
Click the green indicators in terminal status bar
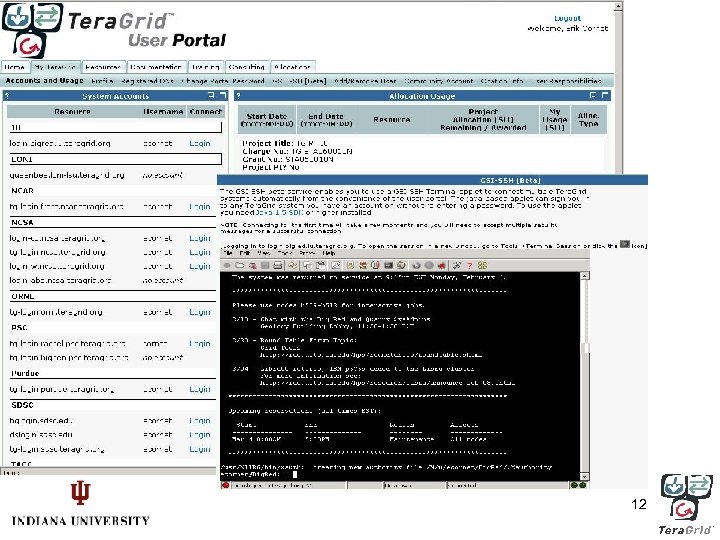click(578, 485)
